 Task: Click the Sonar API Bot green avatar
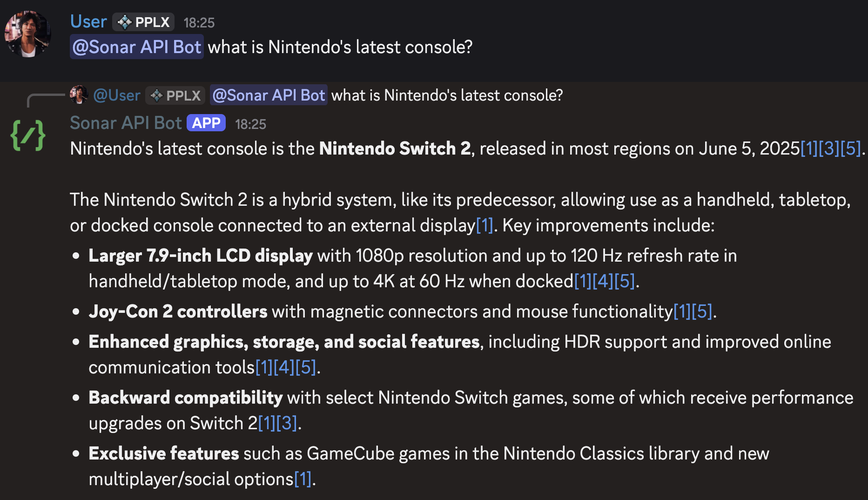click(27, 135)
